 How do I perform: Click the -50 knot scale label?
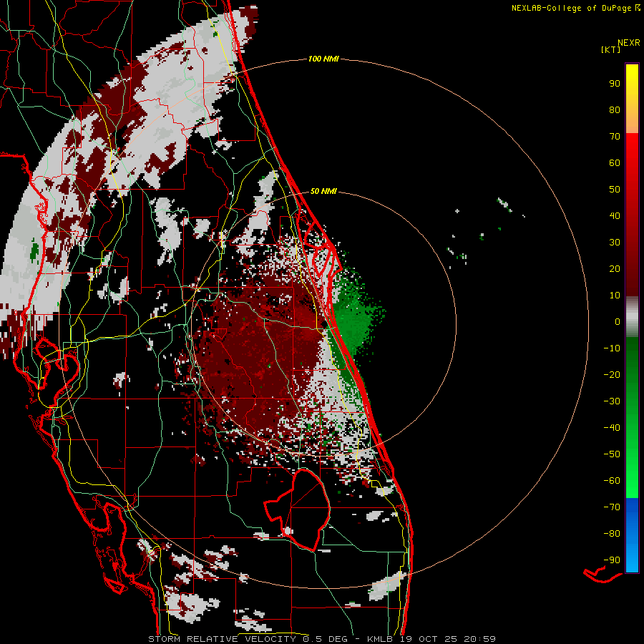pyautogui.click(x=612, y=454)
